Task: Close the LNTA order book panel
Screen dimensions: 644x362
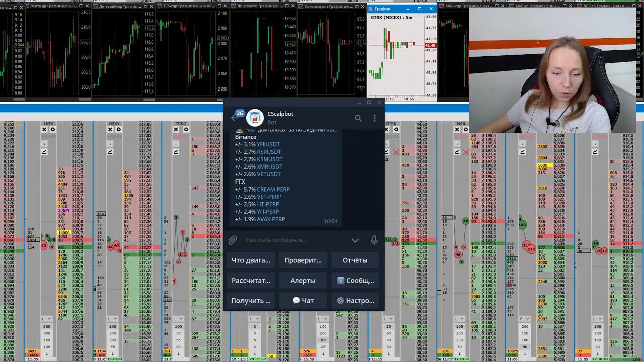Action: (x=44, y=129)
